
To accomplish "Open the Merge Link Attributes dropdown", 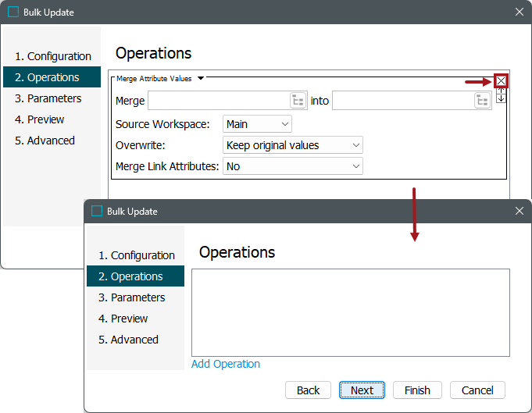I will 293,166.
